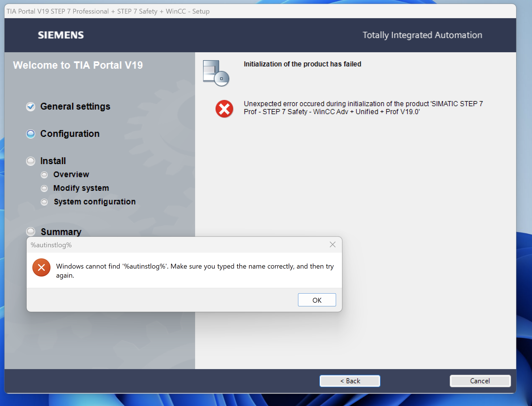Click the Summary step indicator bullet
532x406 pixels.
(x=31, y=231)
